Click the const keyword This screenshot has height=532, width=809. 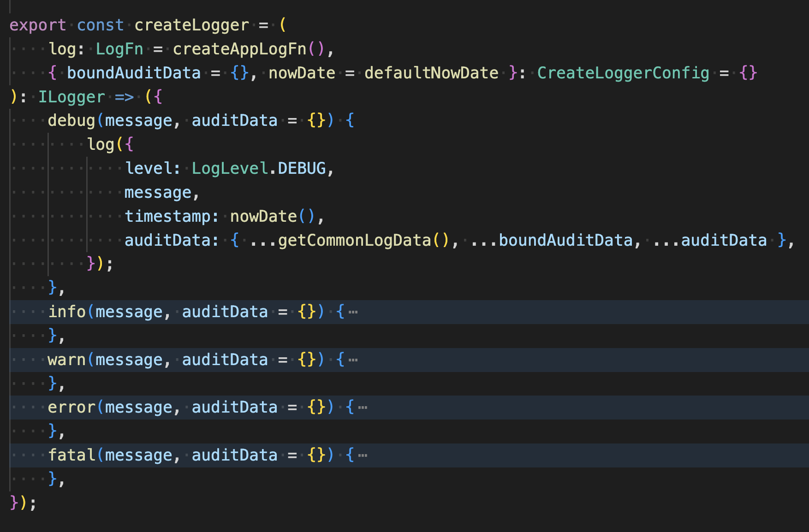[x=100, y=25]
